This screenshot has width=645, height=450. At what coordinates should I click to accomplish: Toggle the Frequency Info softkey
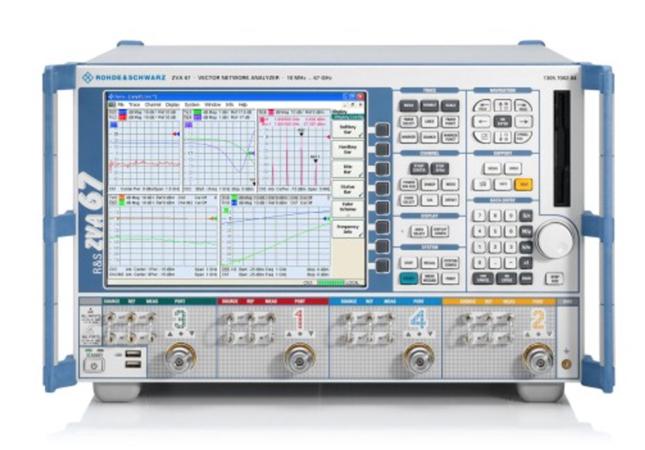tap(347, 229)
